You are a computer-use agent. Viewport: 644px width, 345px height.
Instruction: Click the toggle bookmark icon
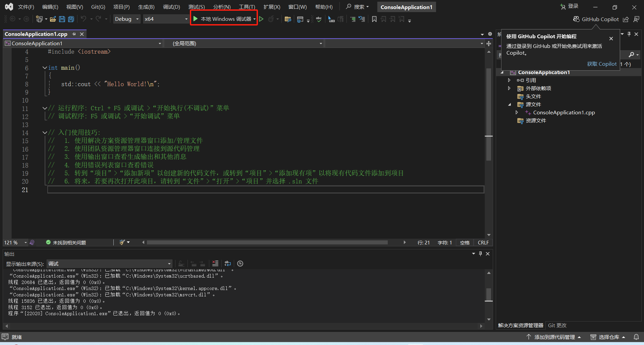pyautogui.click(x=374, y=19)
